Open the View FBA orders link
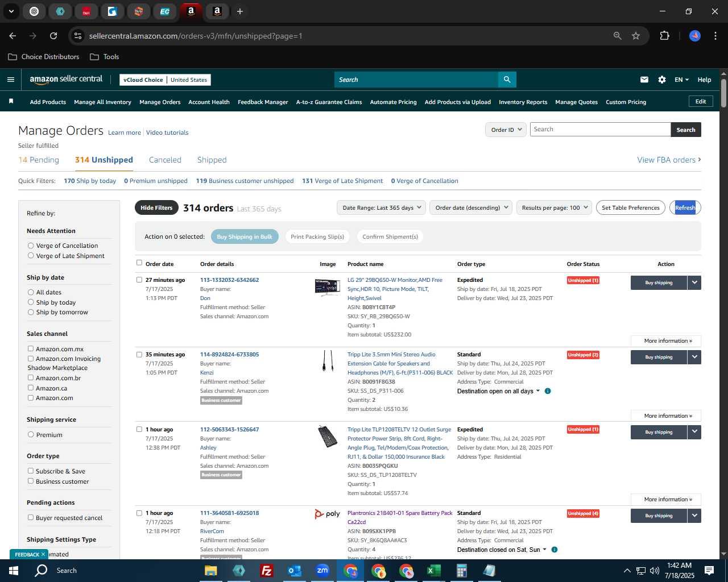Viewport: 728px width, 582px height. click(669, 160)
